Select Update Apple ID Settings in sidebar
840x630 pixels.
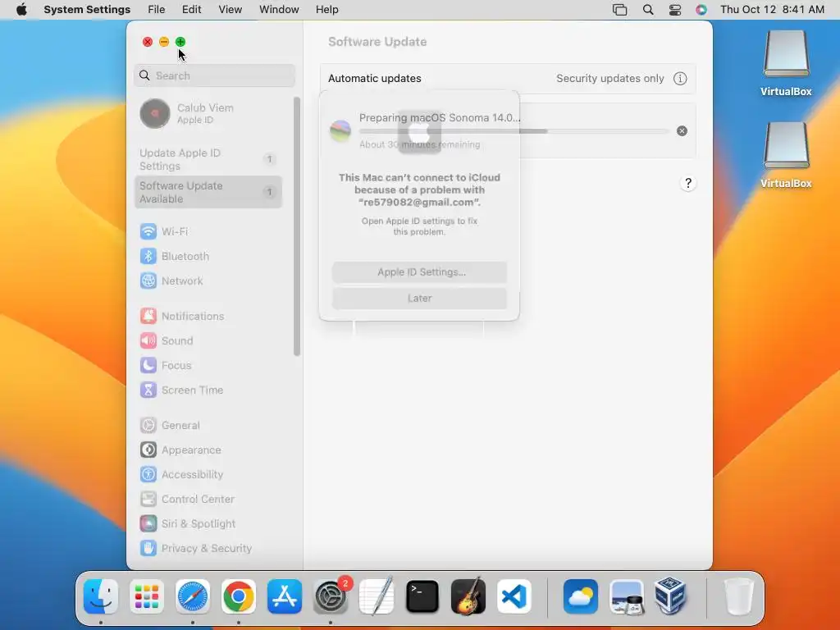click(208, 160)
